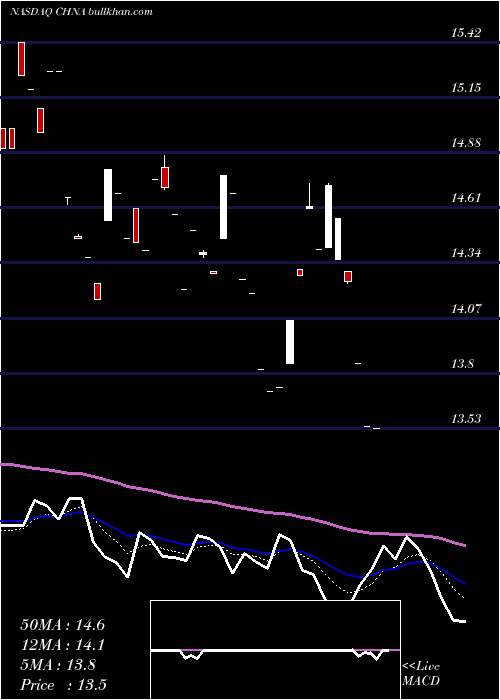Click the <<Live MACD label
The height and width of the screenshot is (700, 500).
click(x=421, y=673)
